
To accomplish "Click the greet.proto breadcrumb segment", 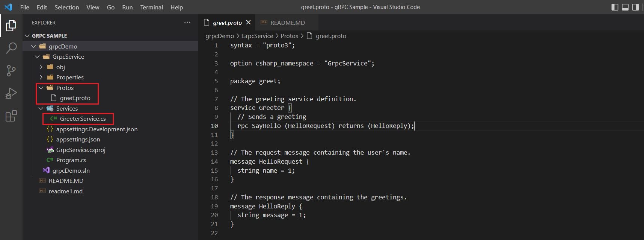I will pos(331,36).
